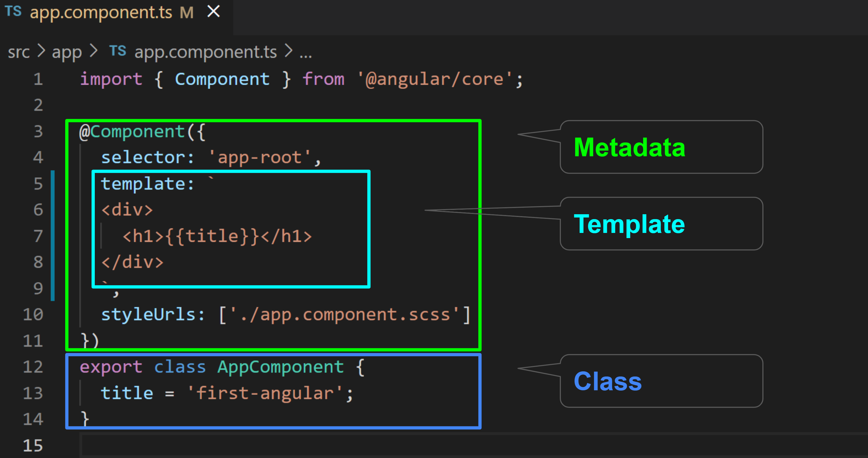
Task: Click line number 12 in the gutter
Action: (x=33, y=367)
